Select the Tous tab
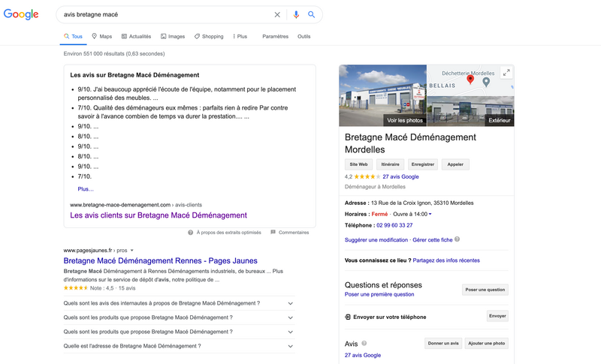Screen dimensions: 601x364 (73, 36)
